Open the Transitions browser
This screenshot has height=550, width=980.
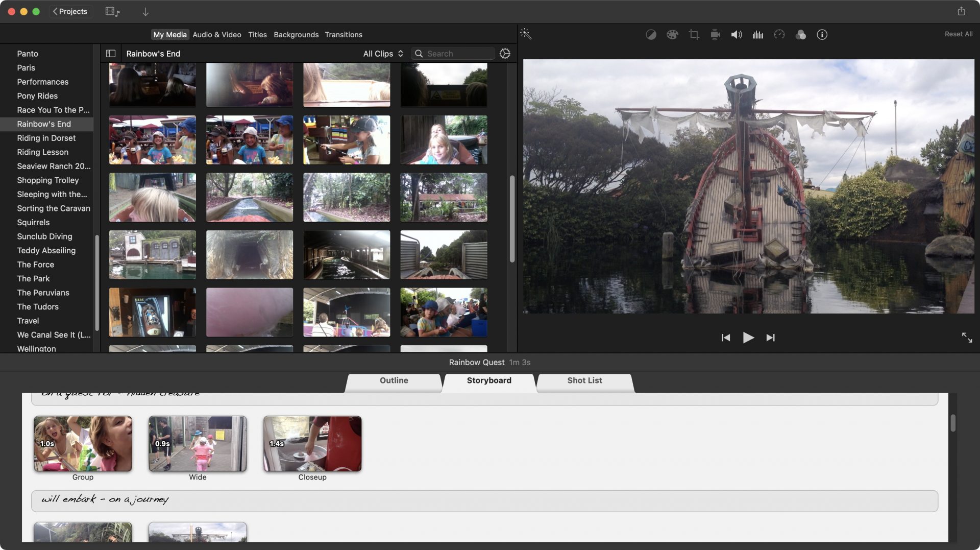point(344,34)
